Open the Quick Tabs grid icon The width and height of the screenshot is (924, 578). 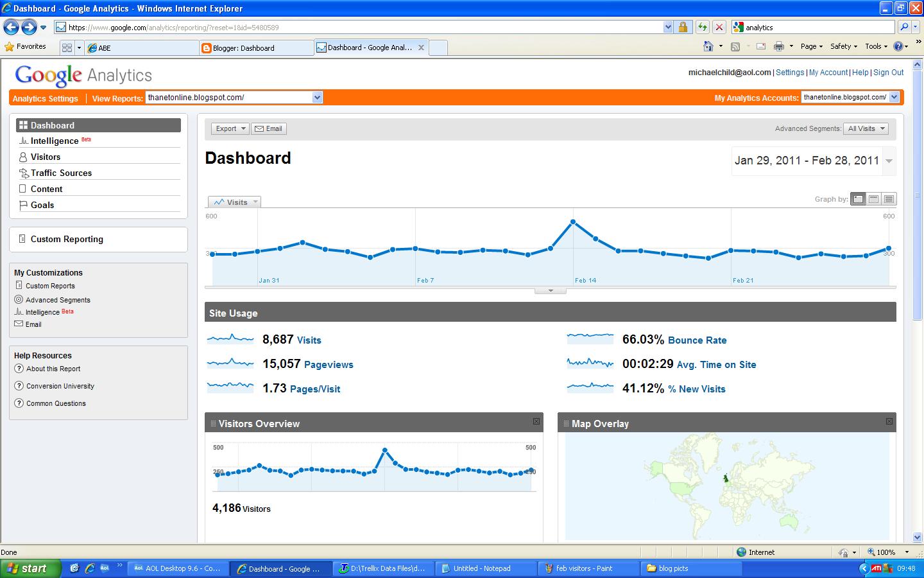(67, 48)
